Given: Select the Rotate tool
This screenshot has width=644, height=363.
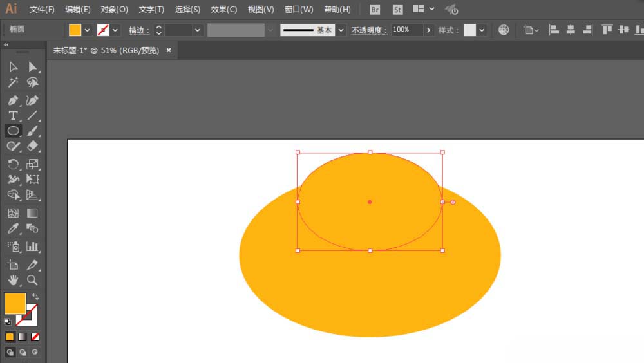Looking at the screenshot, I should click(13, 164).
